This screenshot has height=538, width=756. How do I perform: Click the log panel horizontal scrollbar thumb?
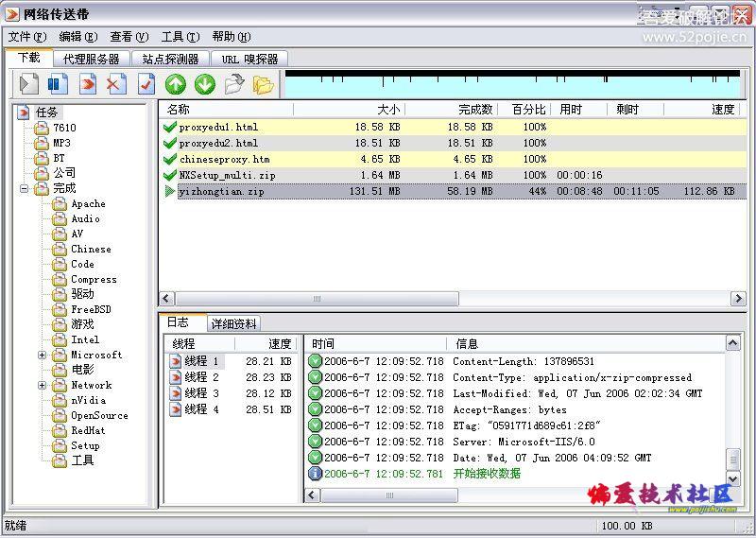click(x=389, y=495)
